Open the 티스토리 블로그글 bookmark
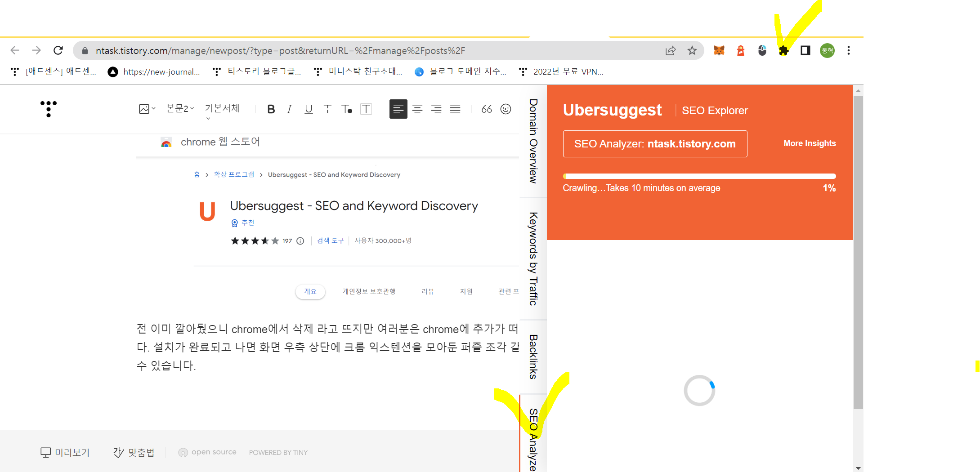This screenshot has height=472, width=980. [x=257, y=71]
